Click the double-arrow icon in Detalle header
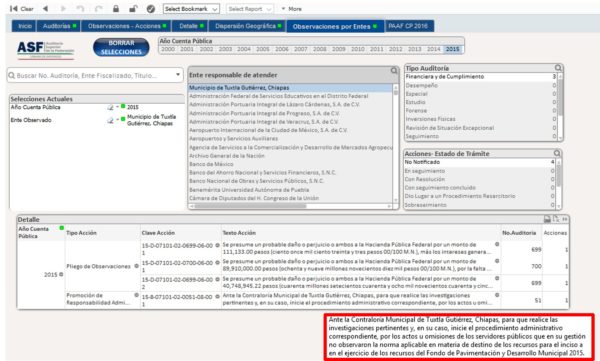 coord(565,219)
